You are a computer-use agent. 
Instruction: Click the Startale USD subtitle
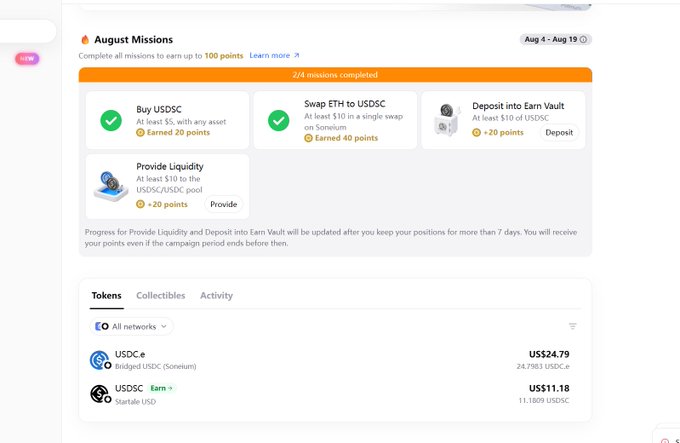click(x=135, y=402)
